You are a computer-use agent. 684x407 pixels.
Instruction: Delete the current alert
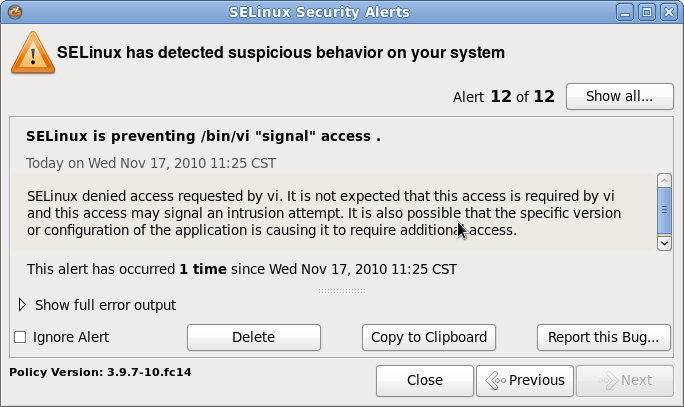[x=253, y=337]
